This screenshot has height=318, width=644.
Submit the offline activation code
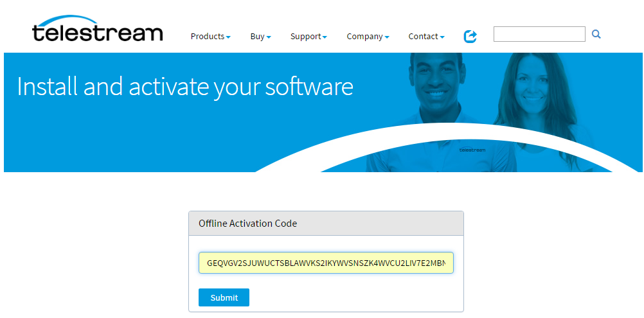tap(224, 297)
